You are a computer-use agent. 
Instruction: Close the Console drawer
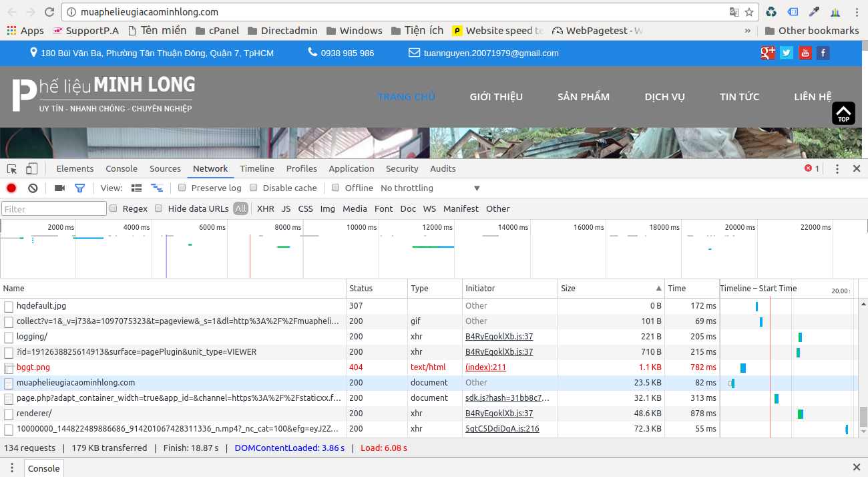click(857, 468)
